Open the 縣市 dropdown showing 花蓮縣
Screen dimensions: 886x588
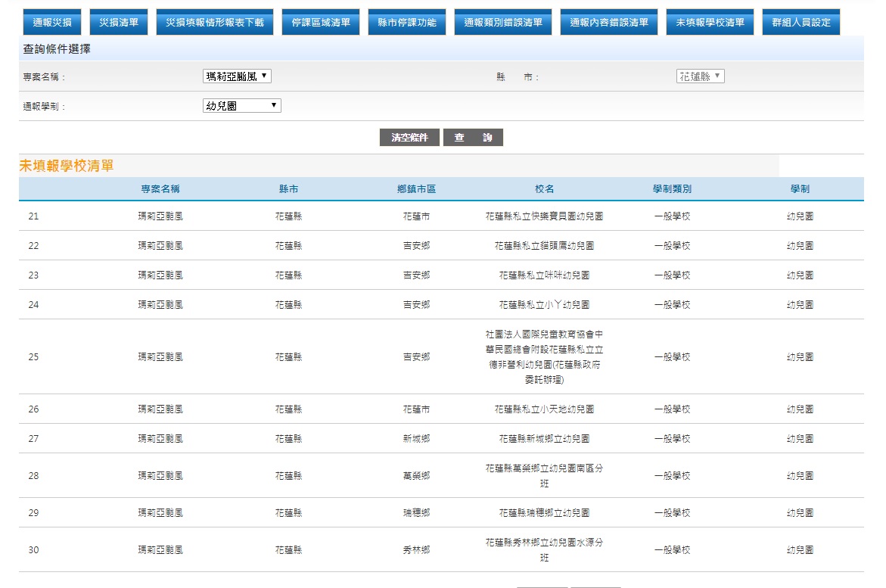[x=700, y=76]
